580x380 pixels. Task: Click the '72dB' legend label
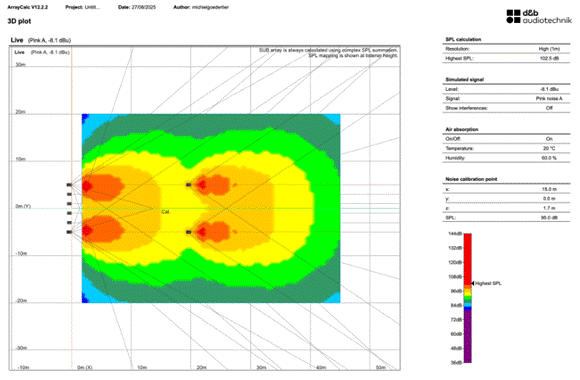tap(456, 320)
